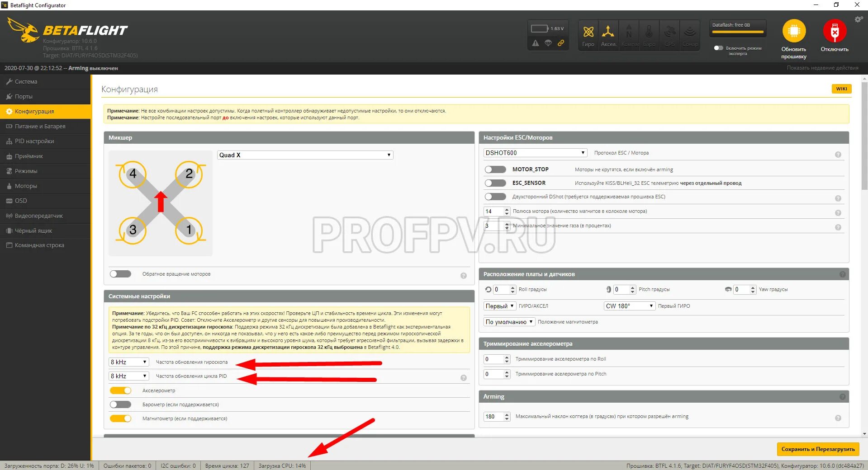This screenshot has height=470, width=868.
Task: Open the WIKI link button
Action: [841, 89]
